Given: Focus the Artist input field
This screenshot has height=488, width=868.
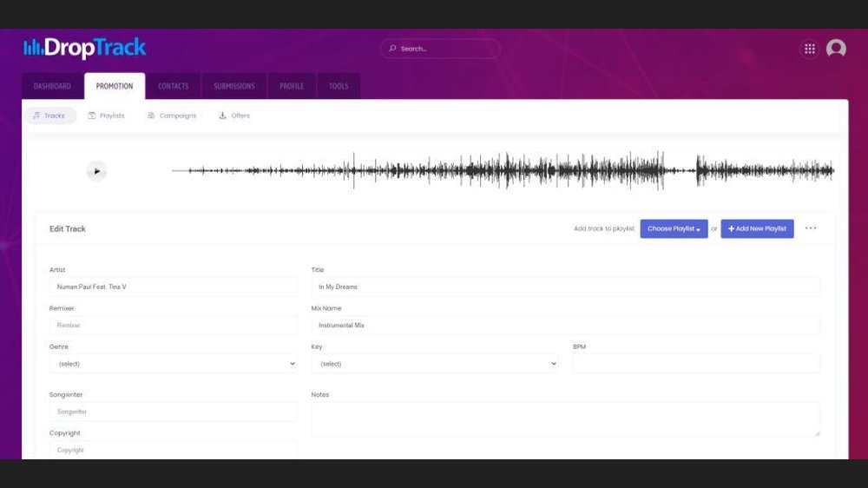Looking at the screenshot, I should coord(174,287).
